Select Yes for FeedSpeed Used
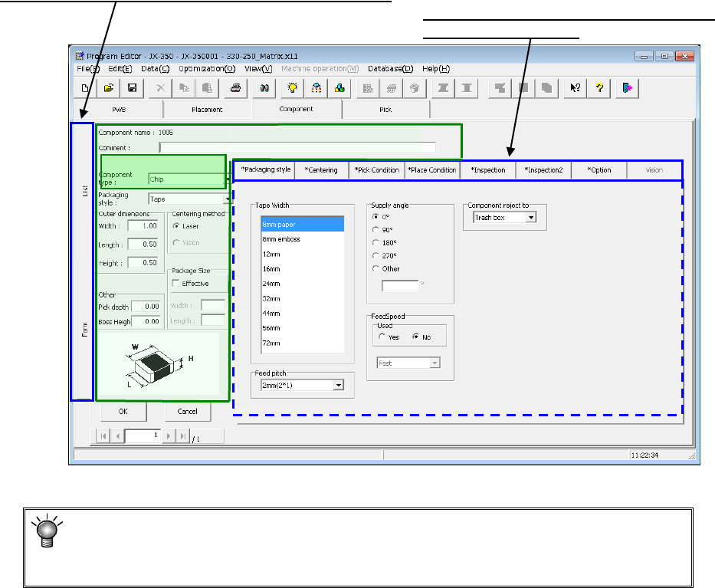This screenshot has width=715, height=588. coord(382,337)
